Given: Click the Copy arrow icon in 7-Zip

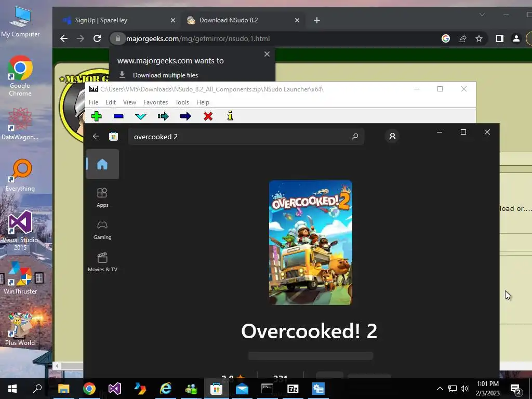Looking at the screenshot, I should tap(163, 116).
